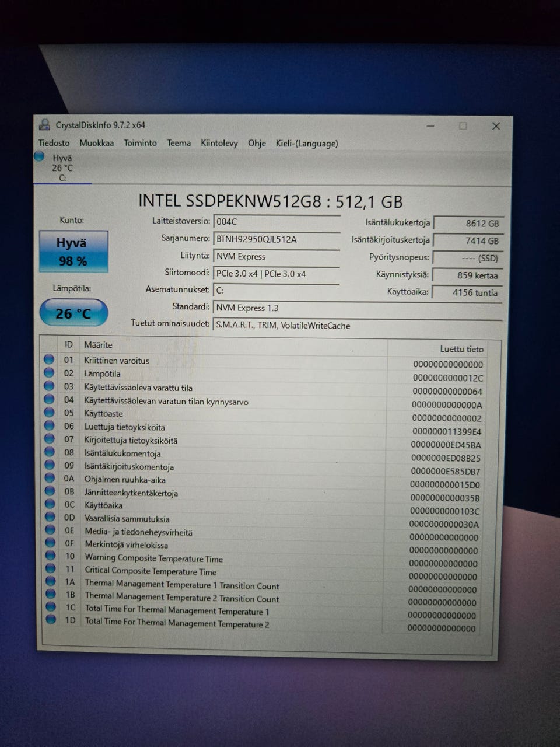
Task: Click the serial number field BTNH92950QJL512A
Action: [x=276, y=239]
